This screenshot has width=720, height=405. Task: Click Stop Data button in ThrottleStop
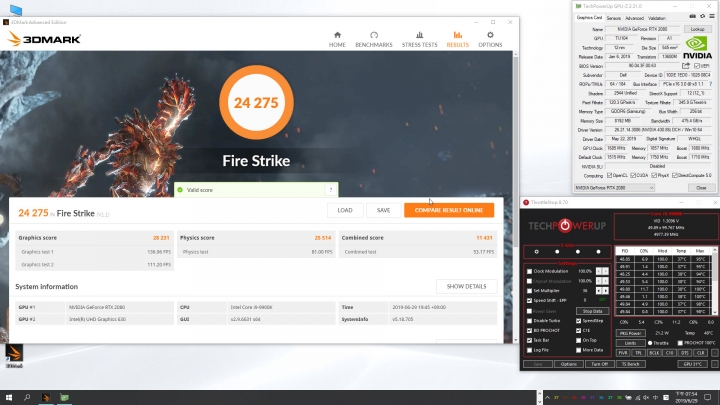[x=592, y=311]
